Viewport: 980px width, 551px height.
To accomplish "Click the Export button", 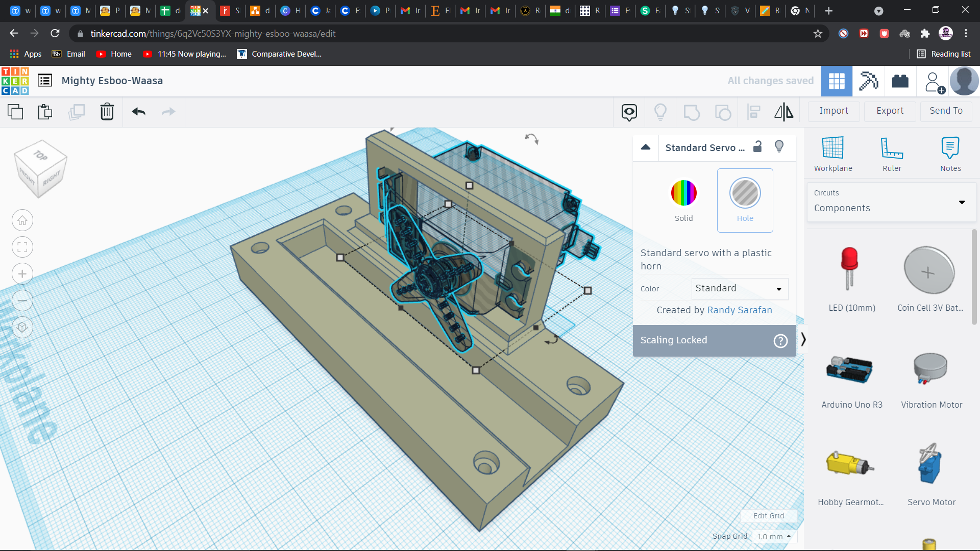I will (x=889, y=111).
